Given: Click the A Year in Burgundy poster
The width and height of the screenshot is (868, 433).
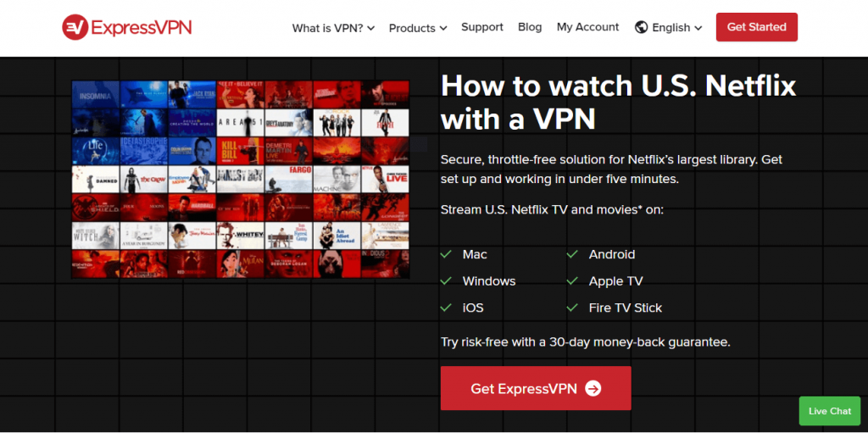Looking at the screenshot, I should click(x=143, y=236).
